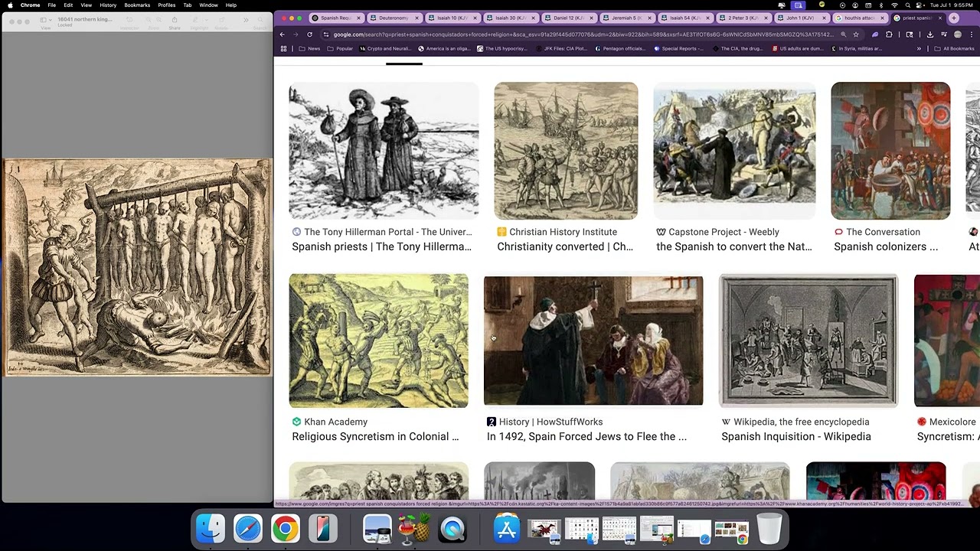Open the HowStuffWorks priest painting image
980x551 pixels.
(593, 341)
